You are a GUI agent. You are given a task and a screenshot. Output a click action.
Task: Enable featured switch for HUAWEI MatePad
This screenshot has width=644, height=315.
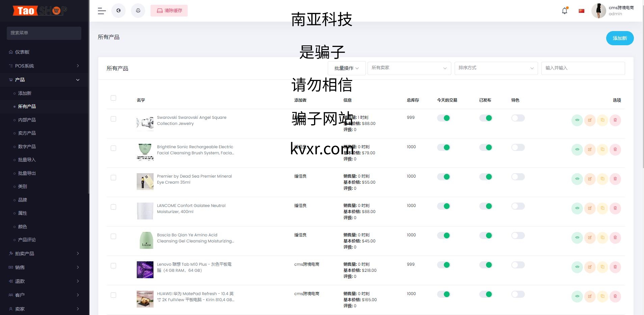(518, 294)
